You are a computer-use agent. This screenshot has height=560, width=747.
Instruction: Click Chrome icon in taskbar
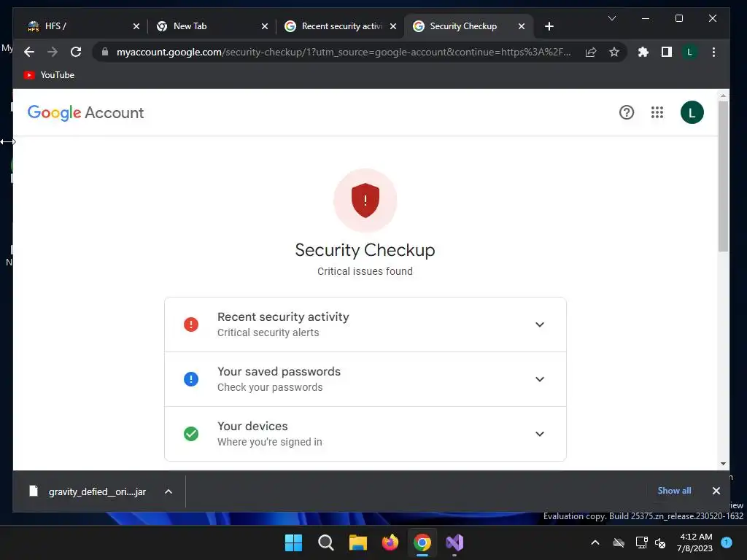coord(422,542)
